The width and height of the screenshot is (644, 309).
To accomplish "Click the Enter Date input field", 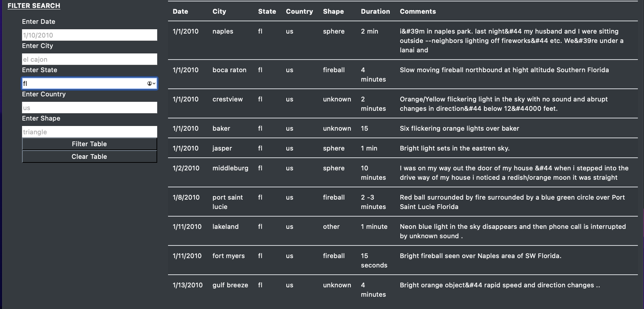I will (89, 35).
